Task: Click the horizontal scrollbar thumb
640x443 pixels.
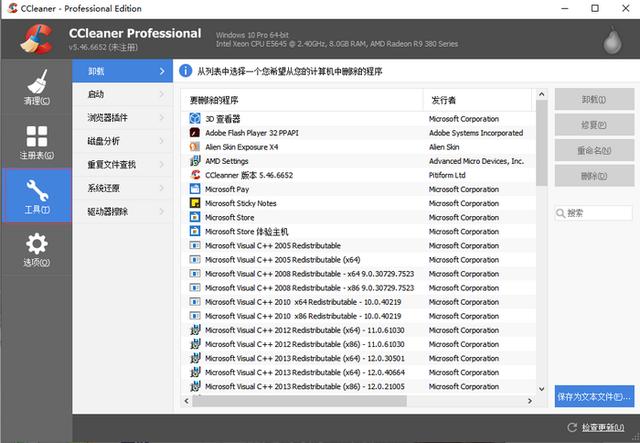Action: tap(299, 401)
